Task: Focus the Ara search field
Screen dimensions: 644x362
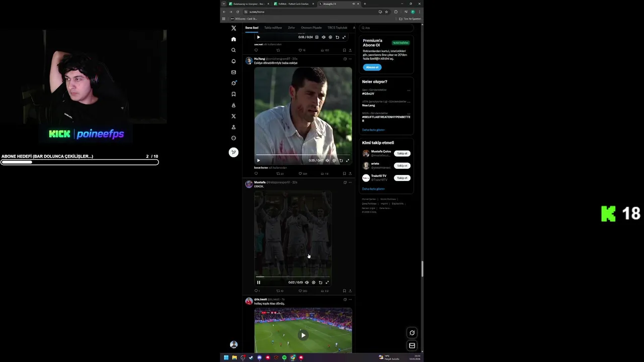Action: 386,28
